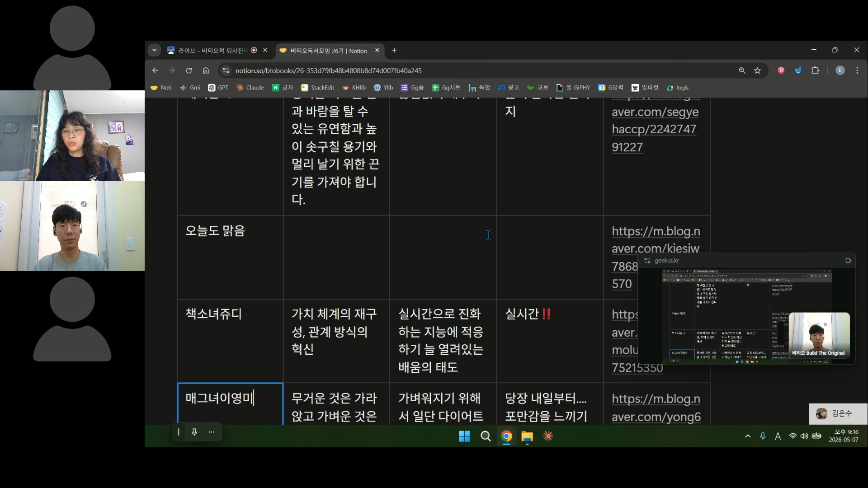Open the taskbar clock showing 오후 9:36

point(844,436)
